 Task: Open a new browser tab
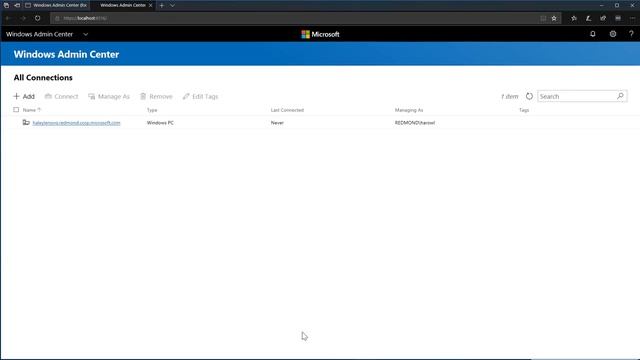click(162, 5)
